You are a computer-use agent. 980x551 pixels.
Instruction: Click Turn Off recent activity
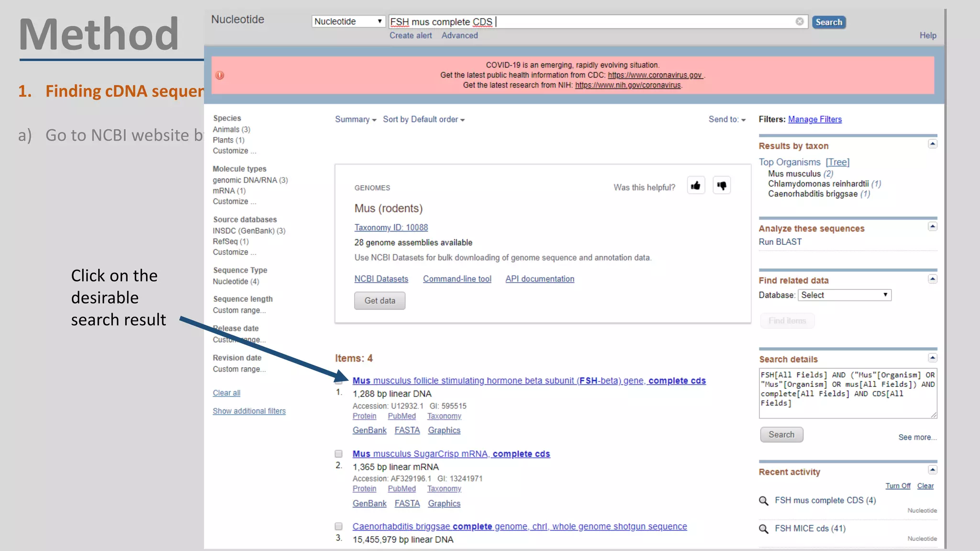coord(898,486)
